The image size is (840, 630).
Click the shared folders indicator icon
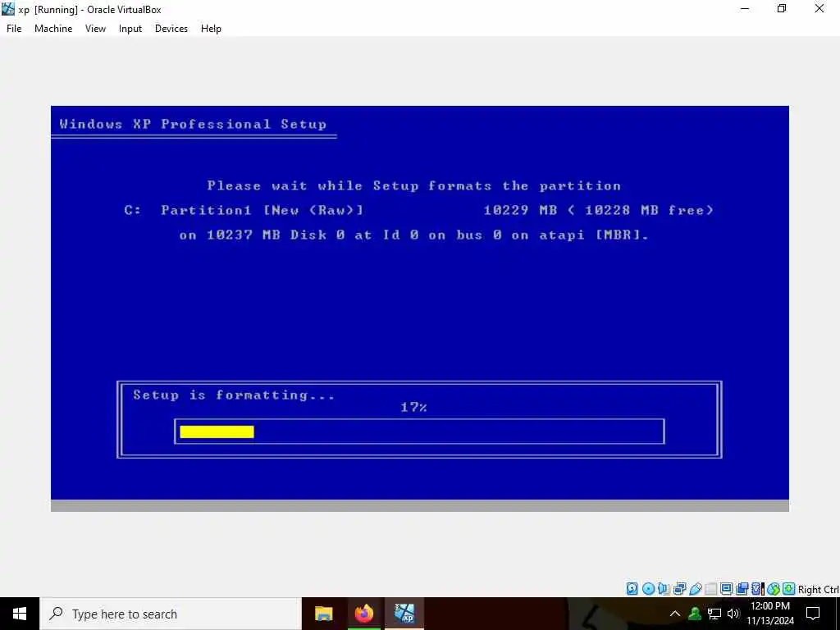tap(711, 589)
